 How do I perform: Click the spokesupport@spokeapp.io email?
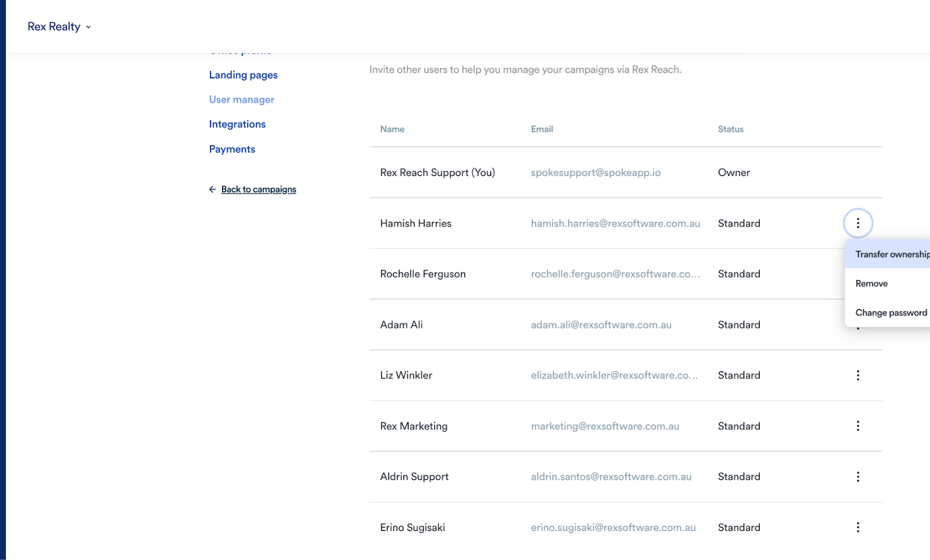pos(596,173)
